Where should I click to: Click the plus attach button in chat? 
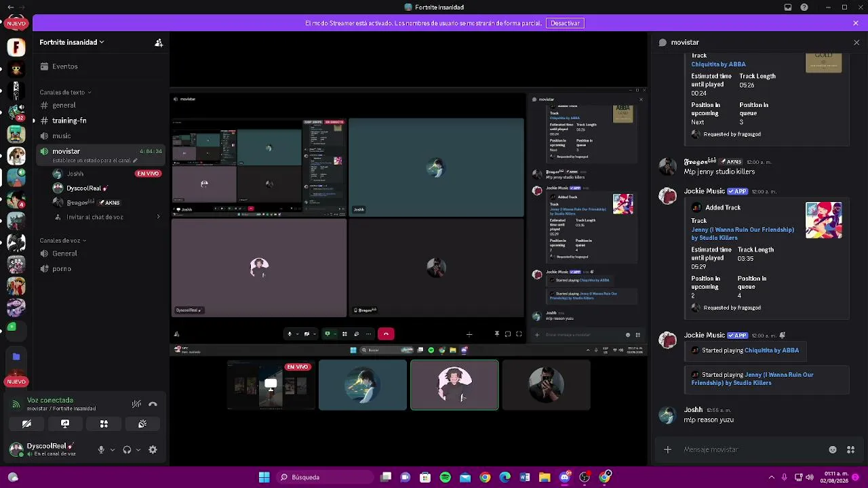[667, 449]
